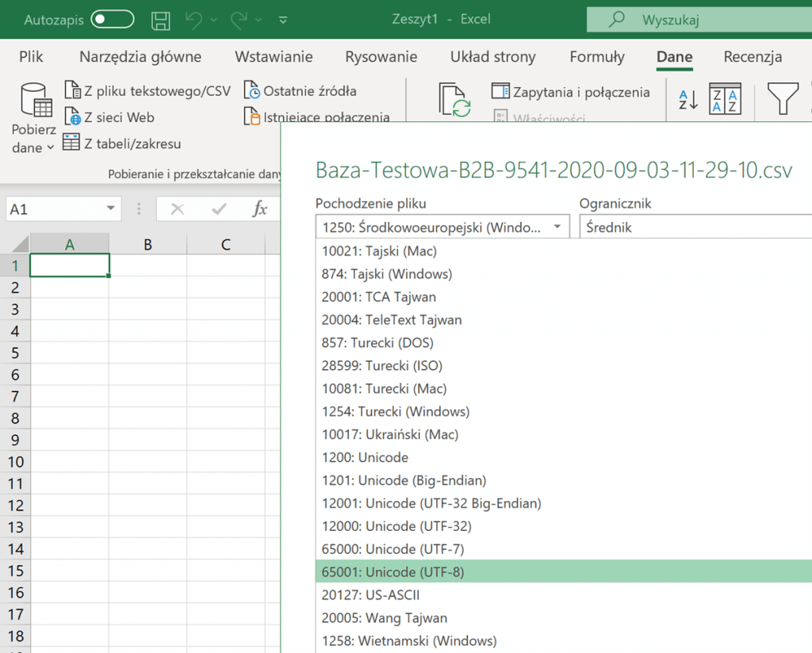This screenshot has width=812, height=653.
Task: Expand the Name Box dropdown arrow
Action: point(110,209)
